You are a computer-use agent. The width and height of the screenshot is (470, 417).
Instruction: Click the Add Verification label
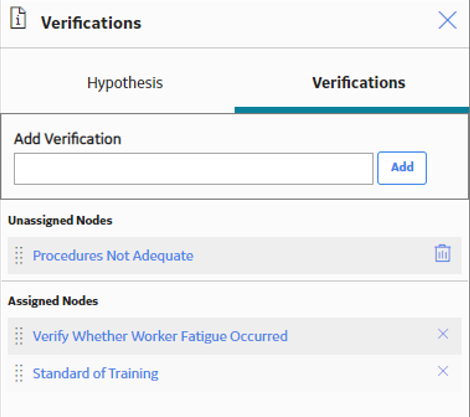coord(67,139)
